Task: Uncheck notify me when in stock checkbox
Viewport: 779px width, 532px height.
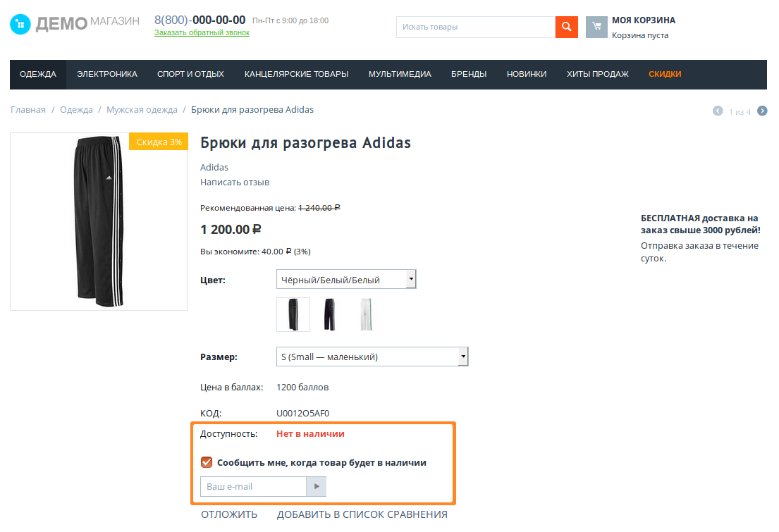Action: (207, 462)
